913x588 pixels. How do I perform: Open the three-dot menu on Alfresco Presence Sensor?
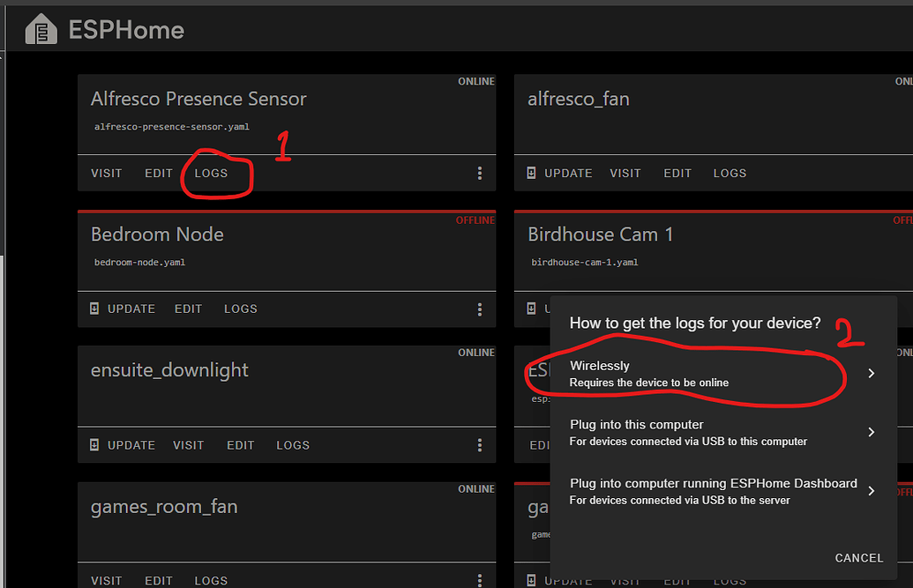pos(480,173)
